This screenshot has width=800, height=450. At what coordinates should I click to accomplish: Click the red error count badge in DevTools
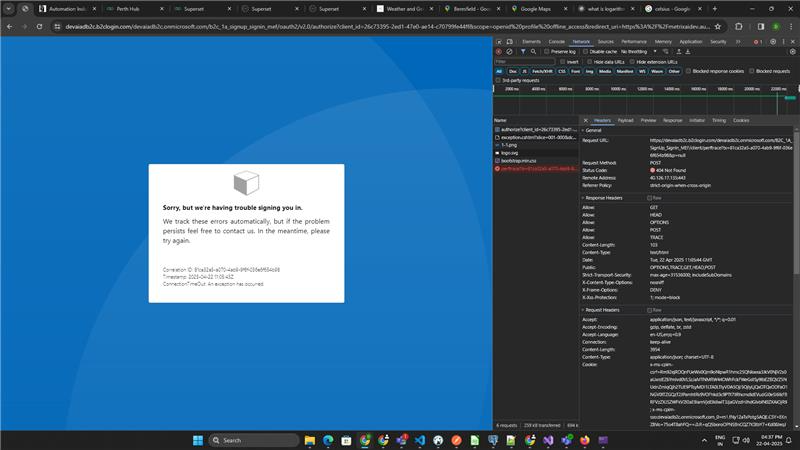(758, 42)
